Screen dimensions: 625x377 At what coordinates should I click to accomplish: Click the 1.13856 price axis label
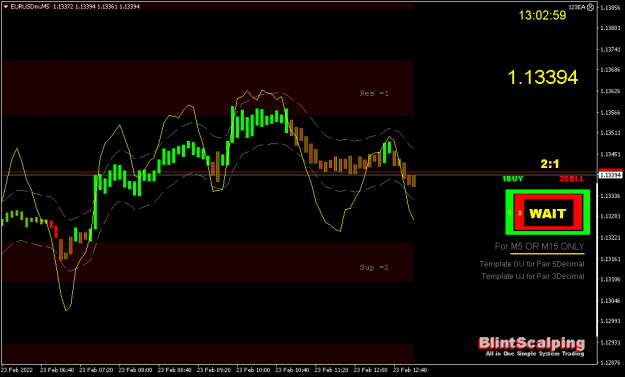pos(611,8)
